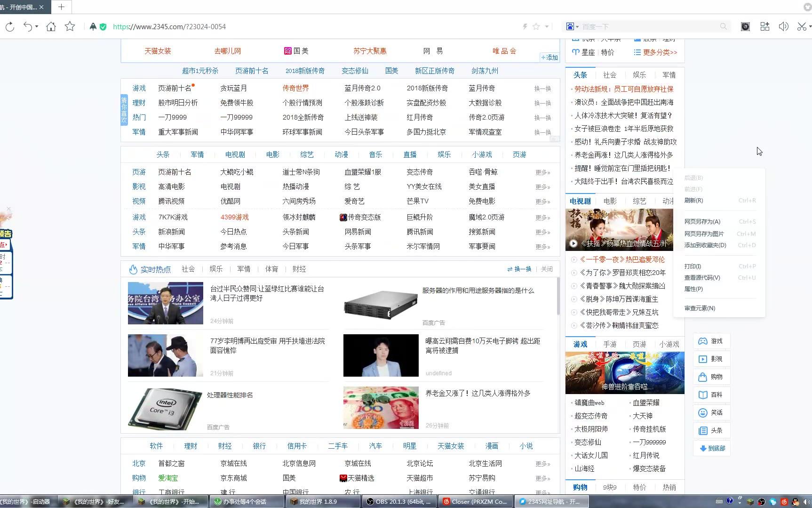Choose 审查元素(N) from the context menu

click(719, 308)
